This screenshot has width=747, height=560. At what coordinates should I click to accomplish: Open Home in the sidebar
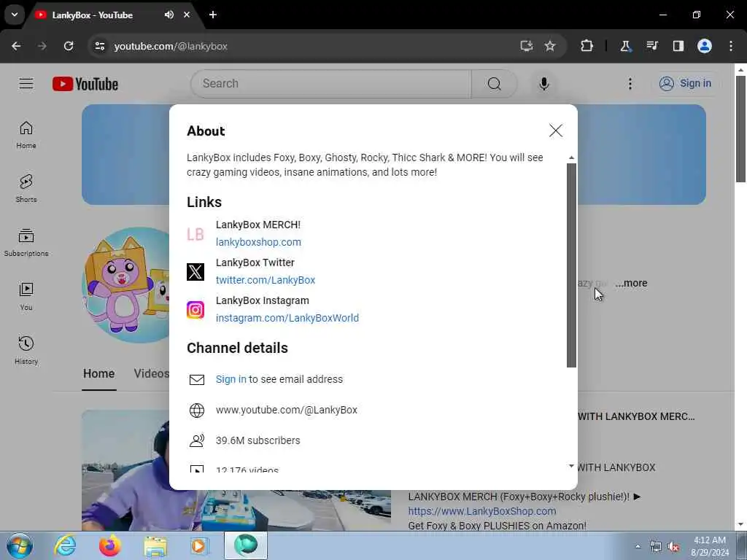pyautogui.click(x=26, y=135)
